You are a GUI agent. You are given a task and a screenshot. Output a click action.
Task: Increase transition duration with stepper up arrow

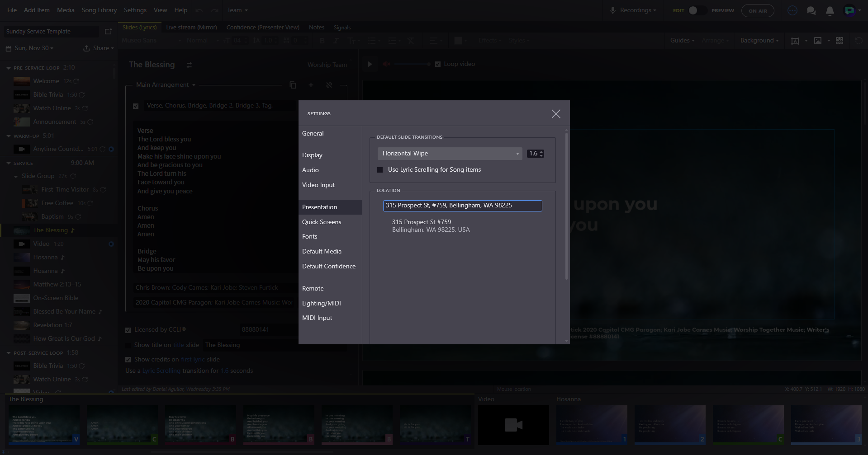click(x=541, y=152)
